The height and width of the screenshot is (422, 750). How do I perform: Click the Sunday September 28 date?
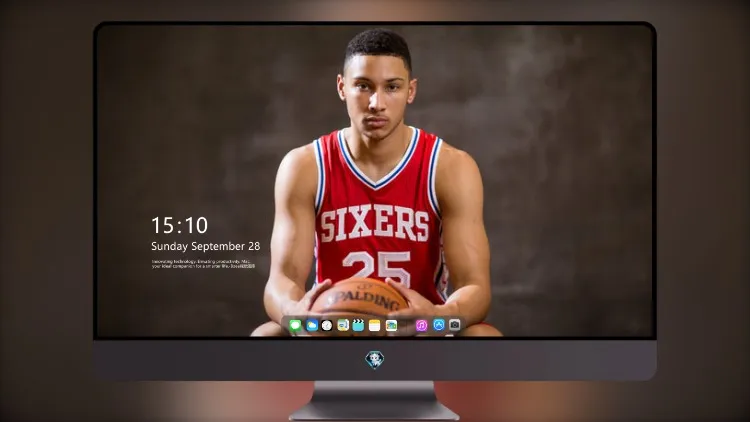[206, 246]
